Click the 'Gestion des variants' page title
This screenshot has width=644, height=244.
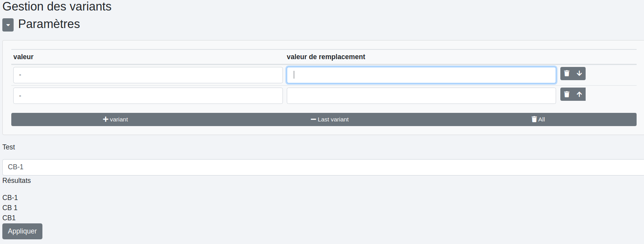click(57, 7)
